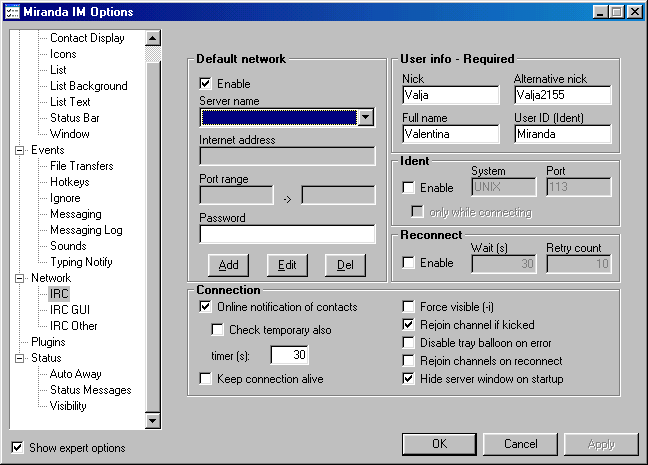Open File Transfers options page
Viewport: 648px width, 465px height.
tap(82, 166)
